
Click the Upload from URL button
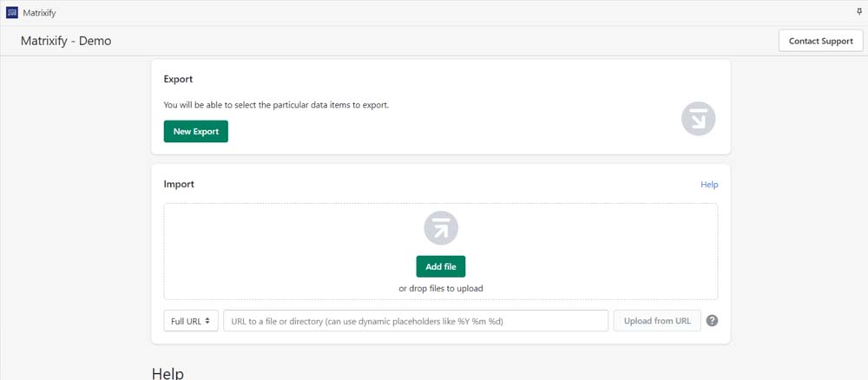pos(657,321)
